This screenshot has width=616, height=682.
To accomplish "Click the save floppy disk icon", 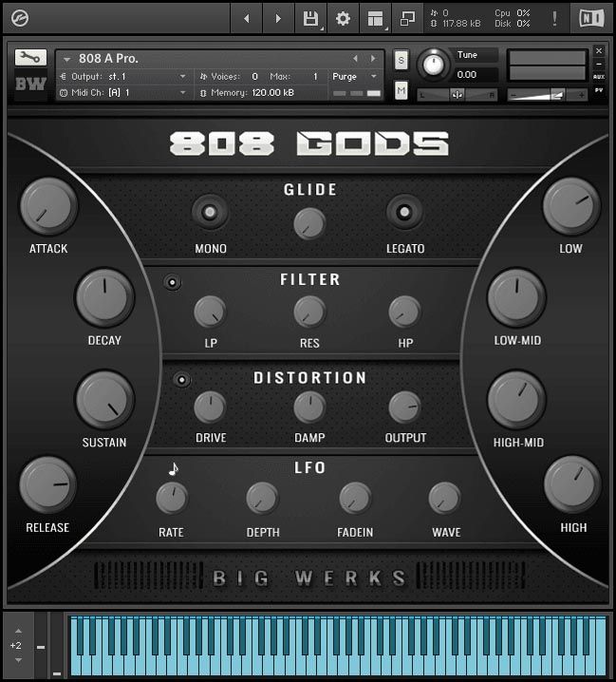I will coord(310,18).
